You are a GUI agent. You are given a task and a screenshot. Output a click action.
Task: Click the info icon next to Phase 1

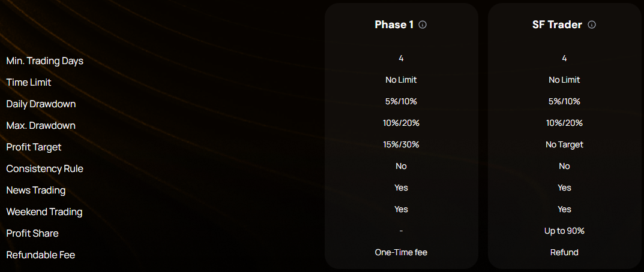pyautogui.click(x=423, y=25)
